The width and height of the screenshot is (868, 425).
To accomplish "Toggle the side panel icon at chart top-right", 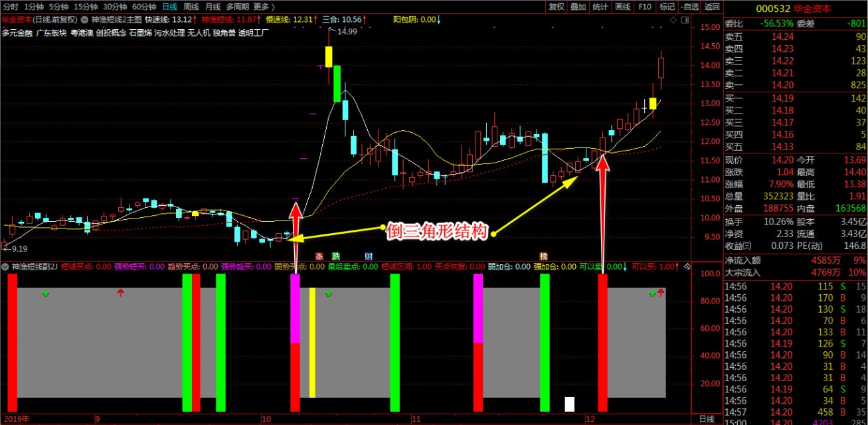I will (x=684, y=21).
